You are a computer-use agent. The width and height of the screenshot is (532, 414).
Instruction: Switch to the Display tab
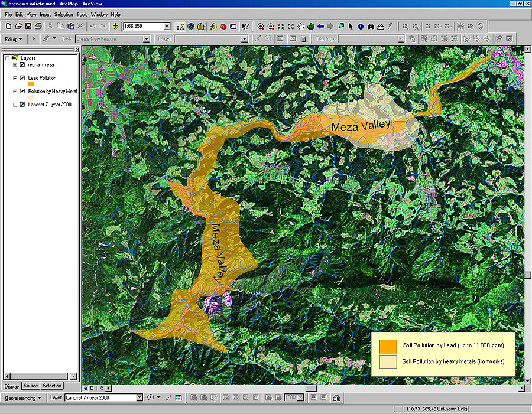pyautogui.click(x=12, y=386)
